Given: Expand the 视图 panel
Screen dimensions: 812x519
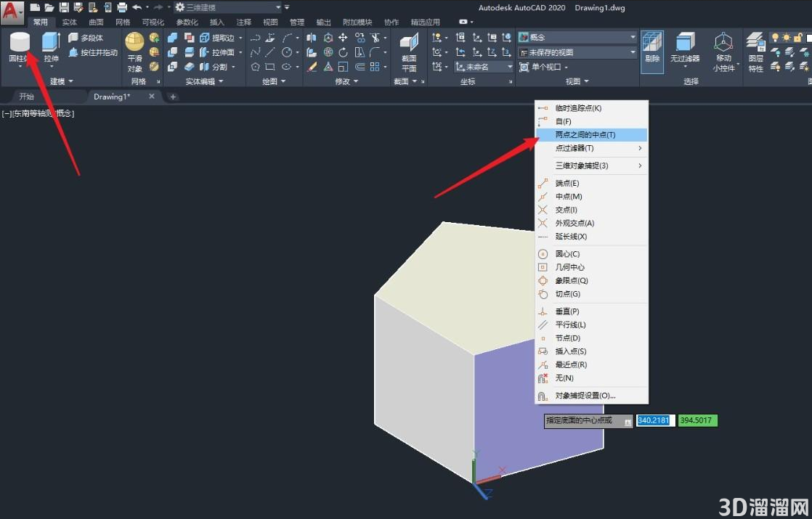Looking at the screenshot, I should click(577, 81).
